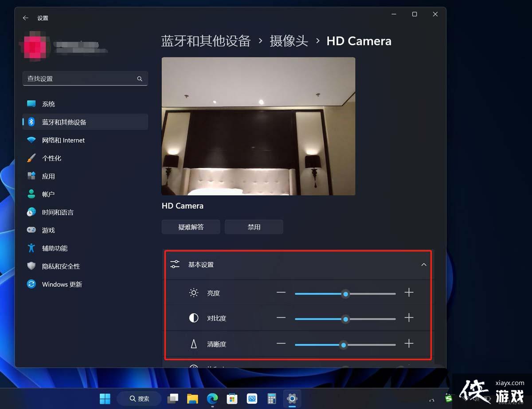Open the 游戏 settings category
The height and width of the screenshot is (409, 532).
tap(49, 230)
